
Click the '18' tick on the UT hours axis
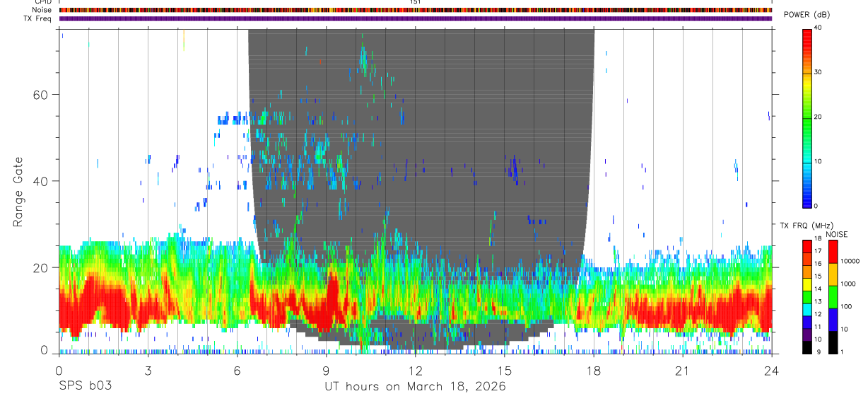click(x=593, y=371)
